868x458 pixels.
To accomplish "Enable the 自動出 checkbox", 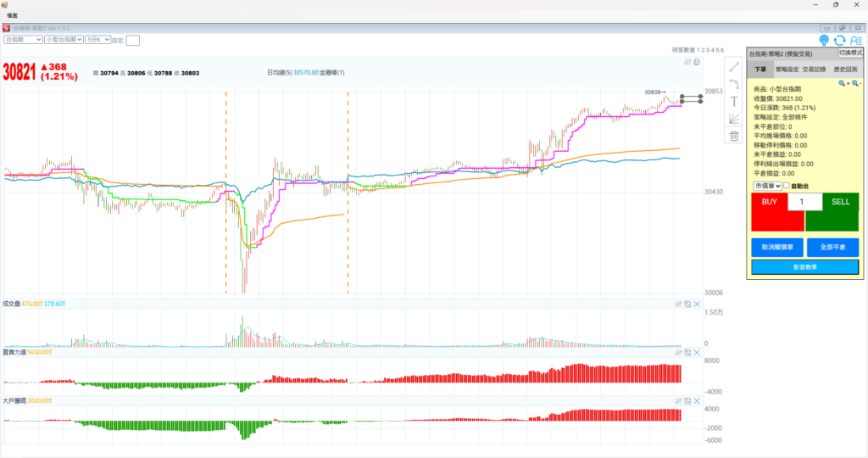I will (x=786, y=186).
